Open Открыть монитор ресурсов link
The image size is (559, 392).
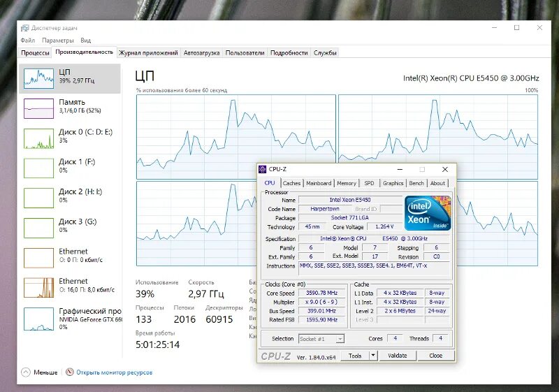tap(115, 372)
